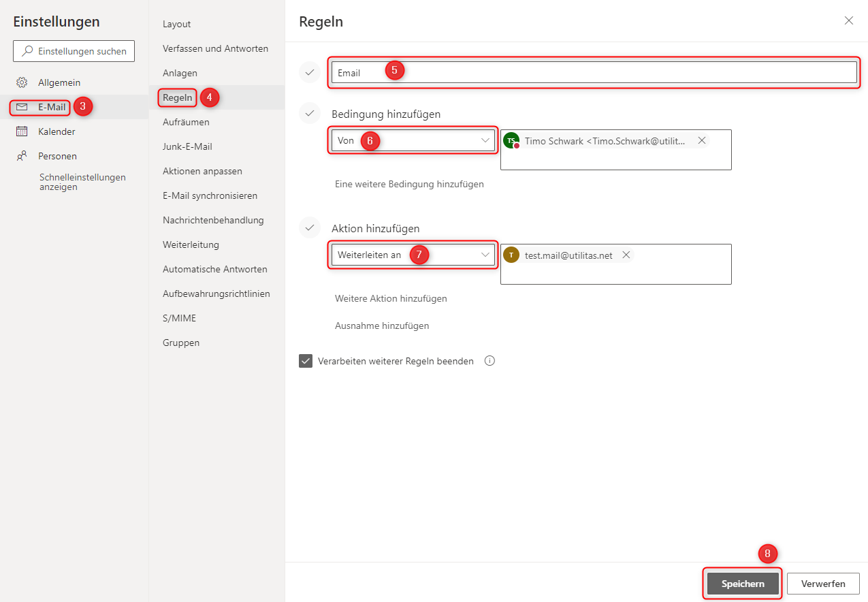Select Automatische Antworten in the menu
868x602 pixels.
214,269
